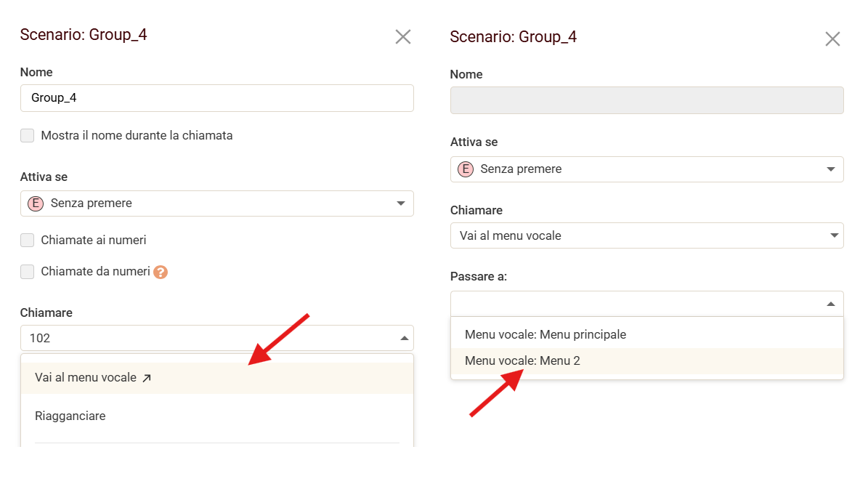Click the Nome field containing Group_4
The height and width of the screenshot is (484, 868).
[x=216, y=98]
